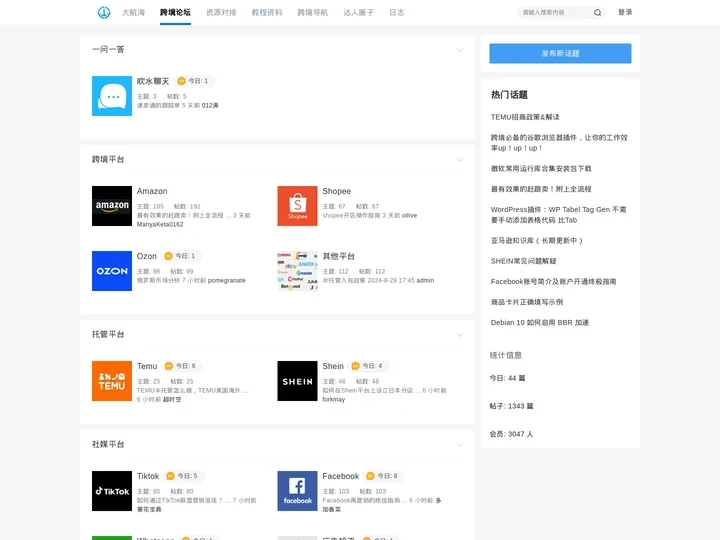Open latest post 俄罗斯市场分析
The image size is (720, 540).
coord(158,281)
